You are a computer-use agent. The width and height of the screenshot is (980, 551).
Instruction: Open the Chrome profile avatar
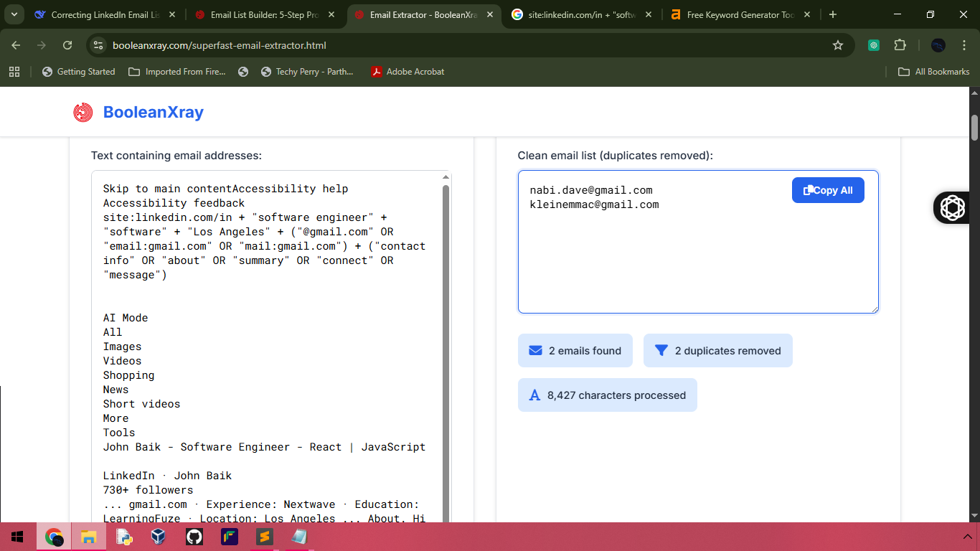click(938, 45)
